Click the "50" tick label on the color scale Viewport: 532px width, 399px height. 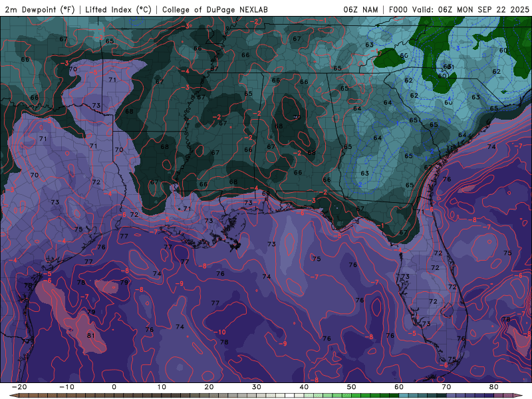[x=352, y=387]
